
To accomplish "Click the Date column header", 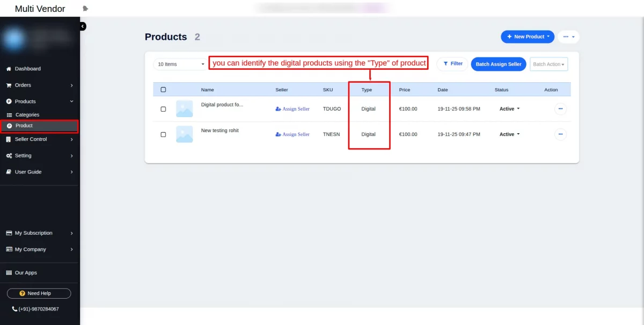I will (442, 90).
